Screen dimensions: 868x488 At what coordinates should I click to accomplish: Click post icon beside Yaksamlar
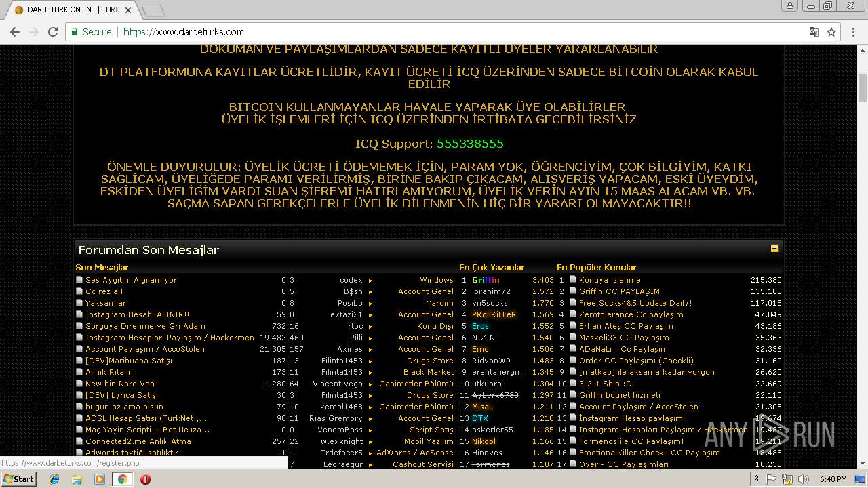pos(79,303)
